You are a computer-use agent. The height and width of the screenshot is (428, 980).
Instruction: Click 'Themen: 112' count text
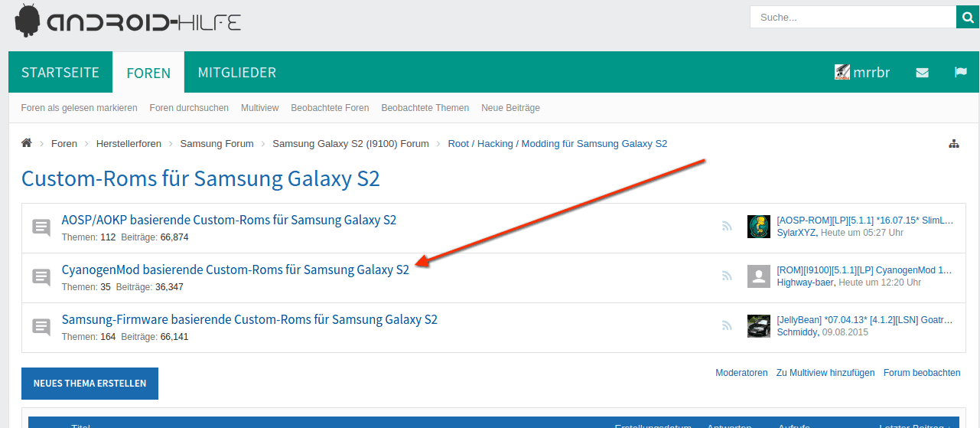[x=89, y=237]
